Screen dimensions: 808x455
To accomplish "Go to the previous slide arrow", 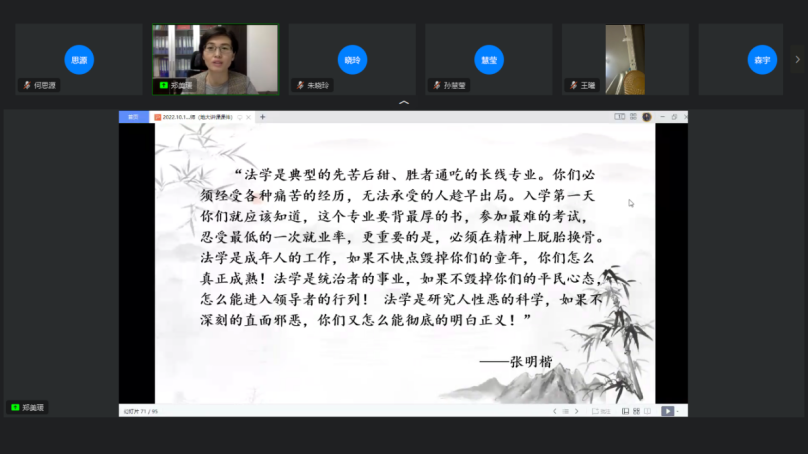I will tap(555, 411).
